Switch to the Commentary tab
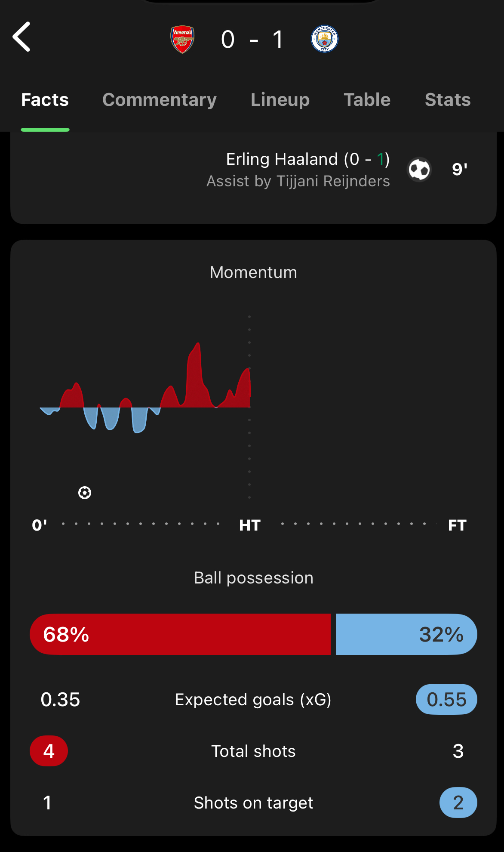The width and height of the screenshot is (504, 852). pos(159,100)
